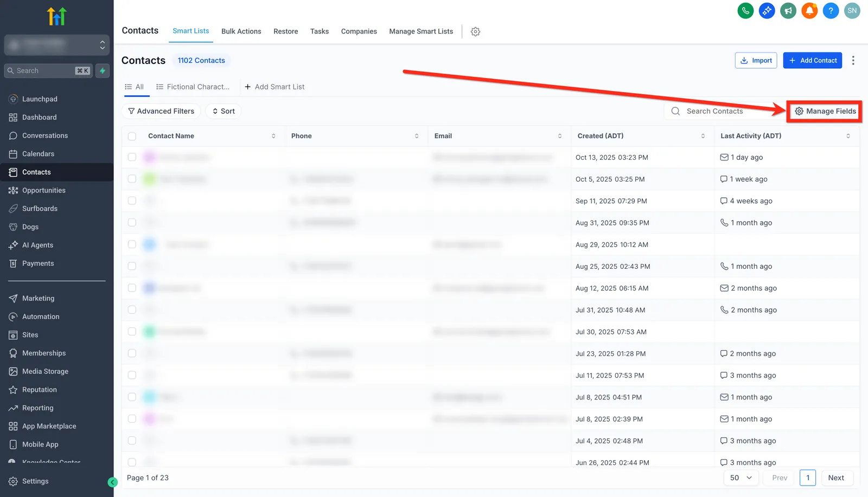Open the Sort options button
This screenshot has height=497, width=868.
(x=224, y=111)
